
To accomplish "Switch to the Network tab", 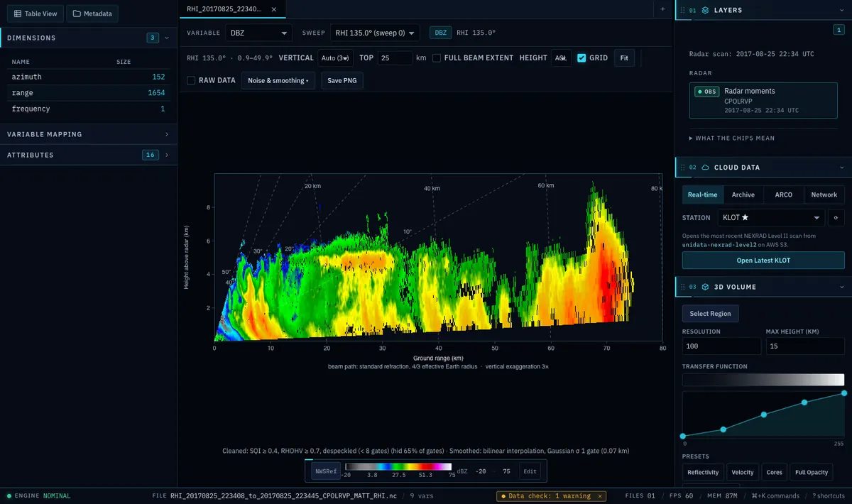I will [824, 195].
